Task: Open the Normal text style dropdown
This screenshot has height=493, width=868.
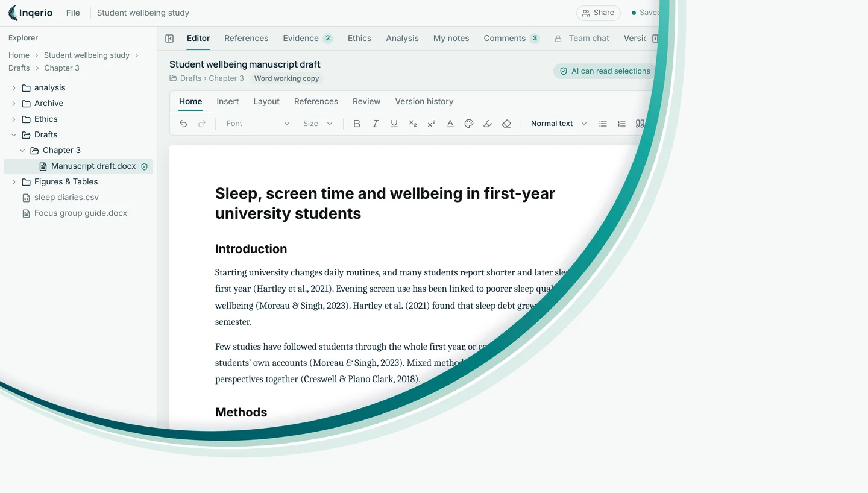Action: click(558, 124)
